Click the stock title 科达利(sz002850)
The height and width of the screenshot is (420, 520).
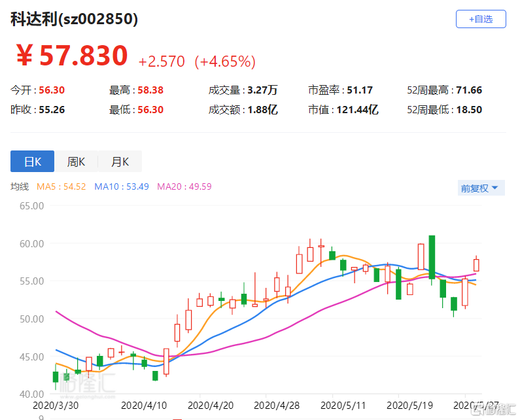(x=74, y=18)
